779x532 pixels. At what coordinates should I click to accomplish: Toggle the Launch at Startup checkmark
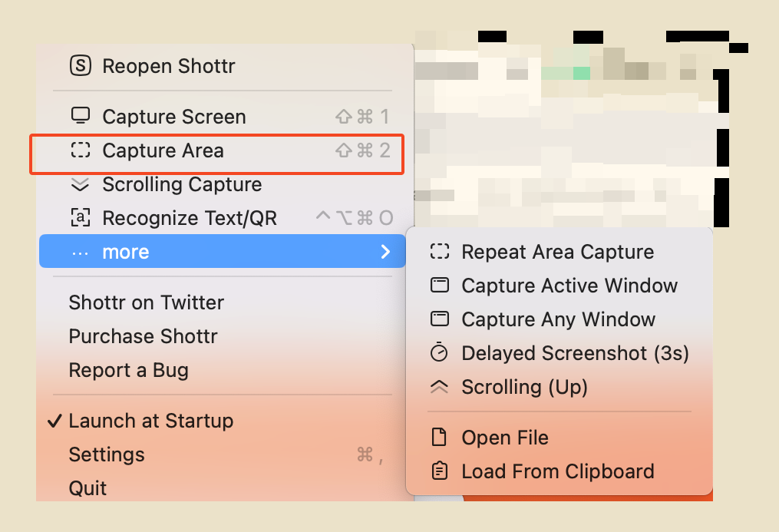coord(54,421)
